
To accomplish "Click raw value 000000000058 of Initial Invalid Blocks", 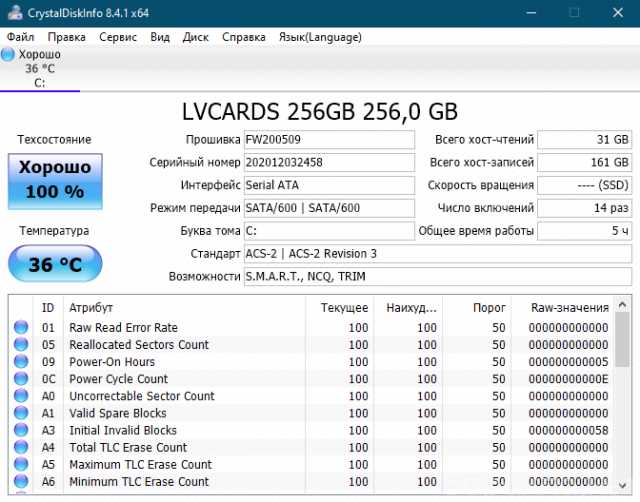I will pyautogui.click(x=568, y=431).
